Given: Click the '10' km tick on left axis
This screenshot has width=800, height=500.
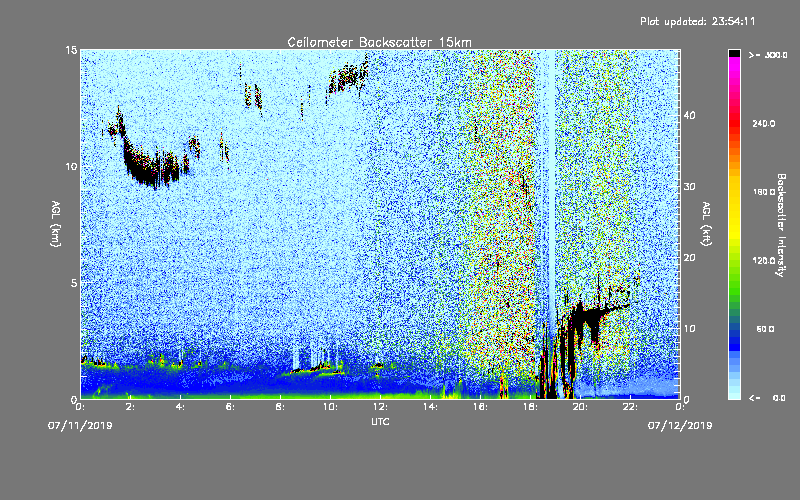Looking at the screenshot, I should point(71,167).
